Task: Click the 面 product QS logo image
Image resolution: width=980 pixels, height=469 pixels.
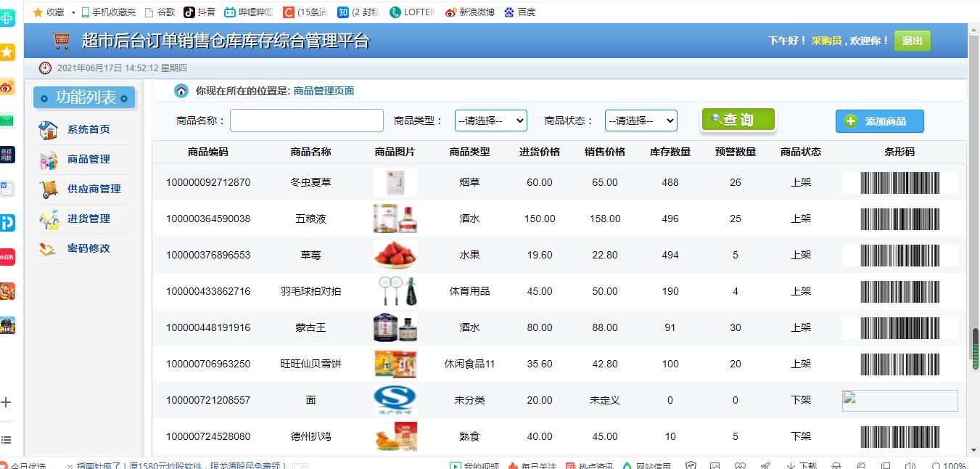Action: click(x=395, y=400)
